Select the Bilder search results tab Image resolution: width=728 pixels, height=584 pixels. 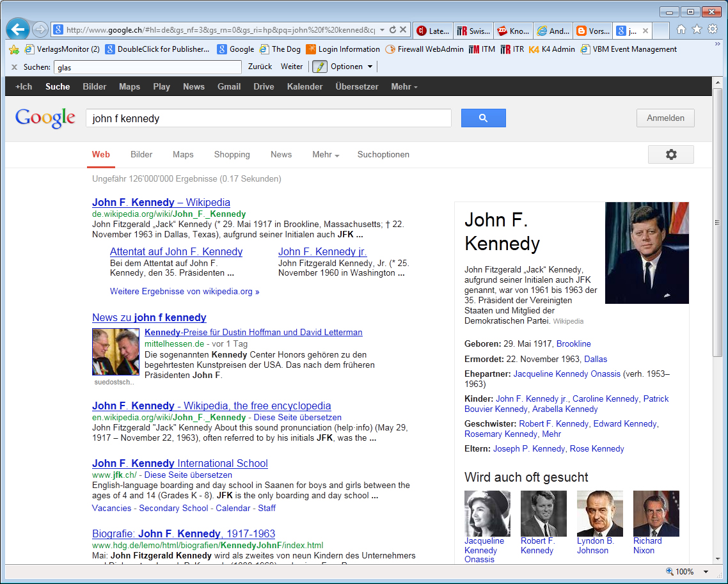click(141, 155)
